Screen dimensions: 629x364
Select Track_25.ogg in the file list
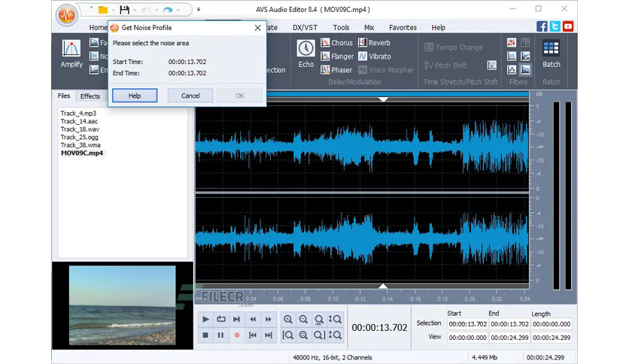pyautogui.click(x=80, y=137)
